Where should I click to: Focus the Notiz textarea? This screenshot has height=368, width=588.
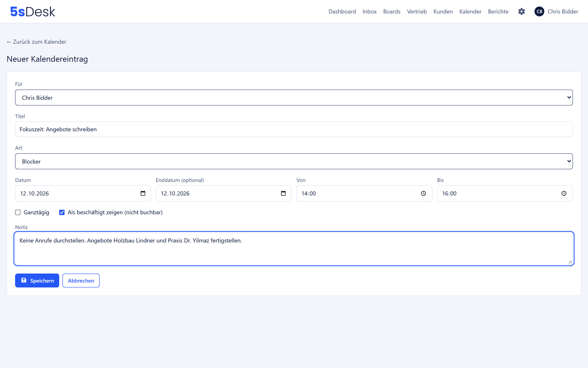(x=294, y=249)
